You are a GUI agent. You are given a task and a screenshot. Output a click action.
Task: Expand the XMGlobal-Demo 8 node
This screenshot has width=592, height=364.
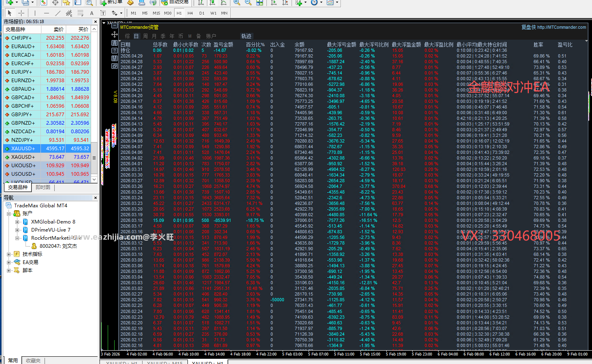click(17, 221)
